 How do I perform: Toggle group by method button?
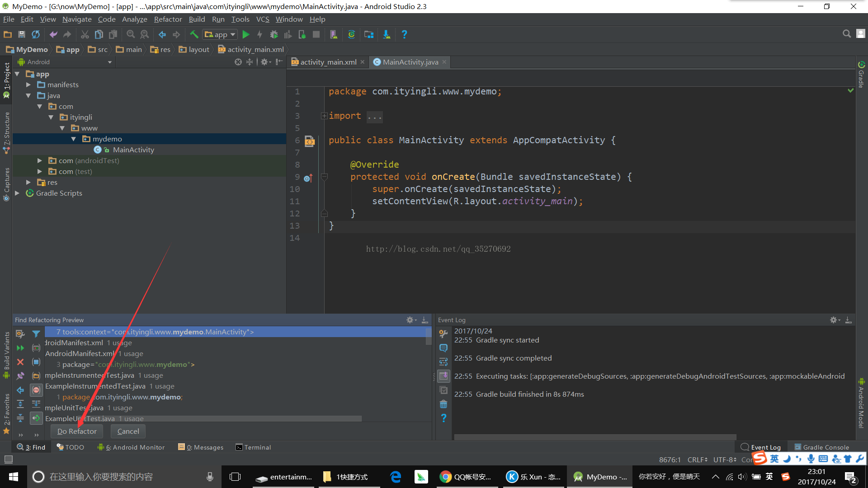click(x=36, y=390)
